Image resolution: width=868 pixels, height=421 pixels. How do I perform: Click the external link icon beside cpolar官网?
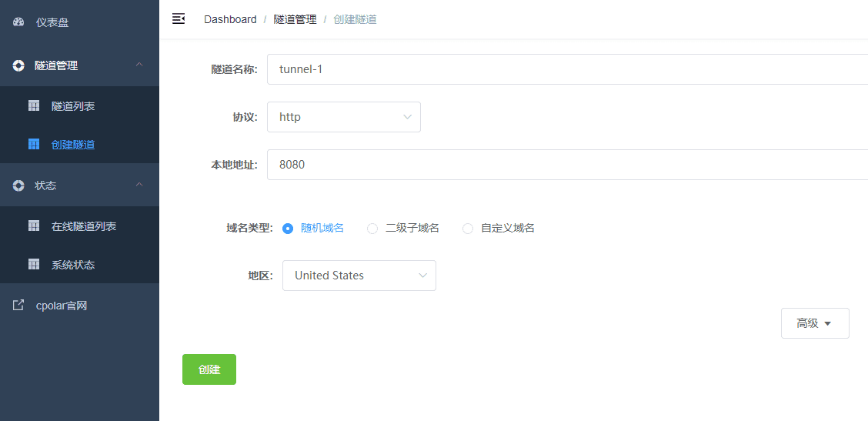click(18, 306)
